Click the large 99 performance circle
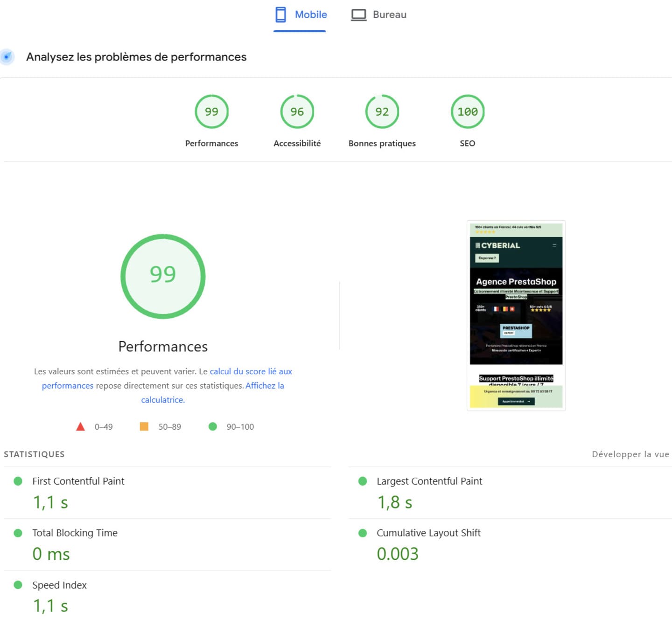 pyautogui.click(x=163, y=276)
